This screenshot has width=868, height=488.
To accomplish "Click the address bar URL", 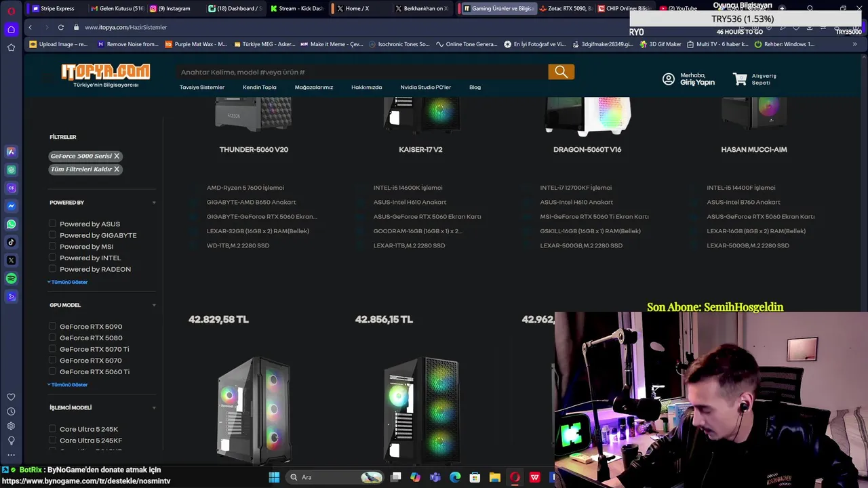I will [x=125, y=27].
